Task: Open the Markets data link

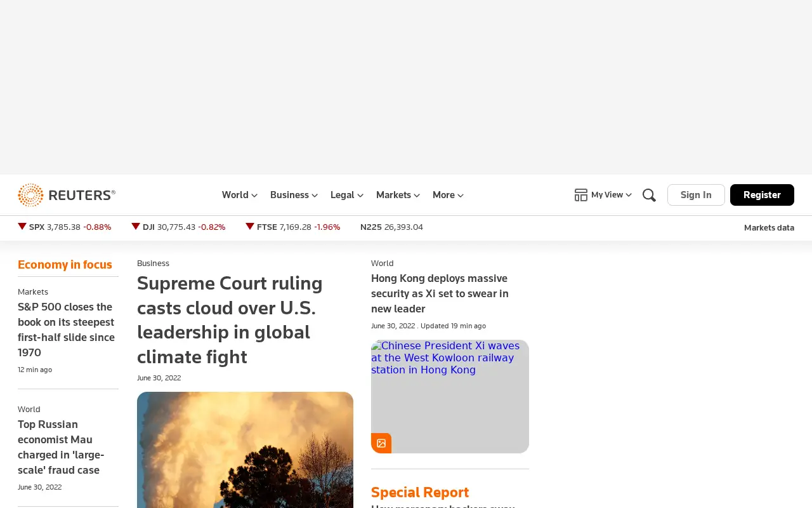Action: [769, 227]
